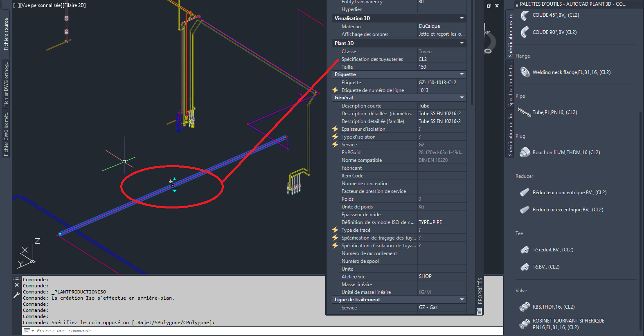The height and width of the screenshot is (336, 644).
Task: Collapse the Etiquette section
Action: click(462, 74)
